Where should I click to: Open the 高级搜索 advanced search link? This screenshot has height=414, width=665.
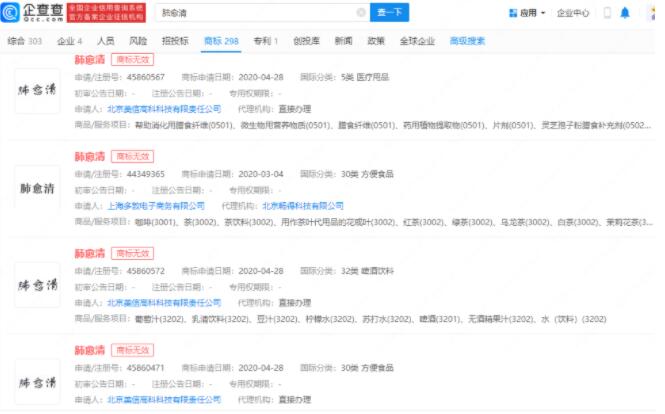tap(467, 41)
